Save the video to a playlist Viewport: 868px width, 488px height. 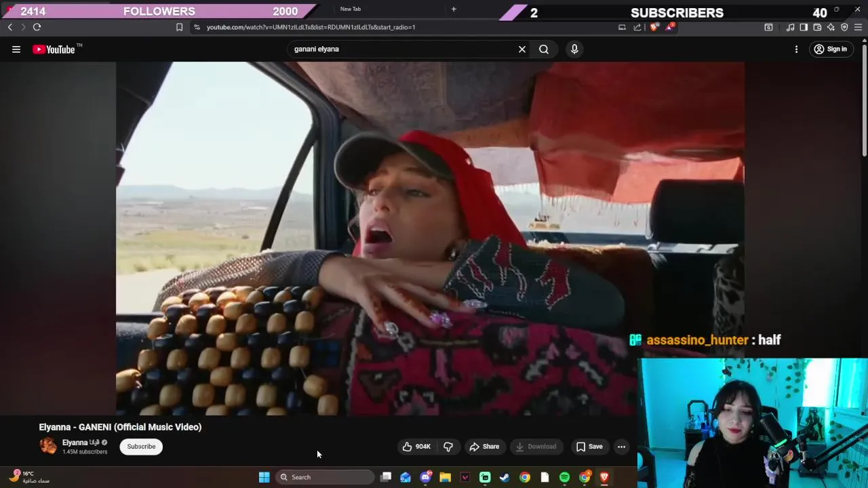coord(589,447)
